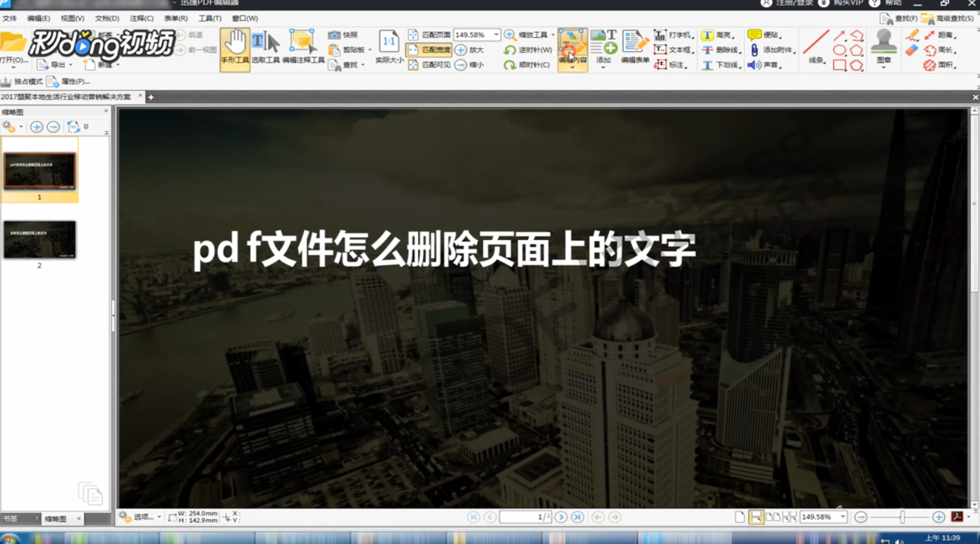Rotate page counterclockwise 逆时针(W)

pos(528,50)
